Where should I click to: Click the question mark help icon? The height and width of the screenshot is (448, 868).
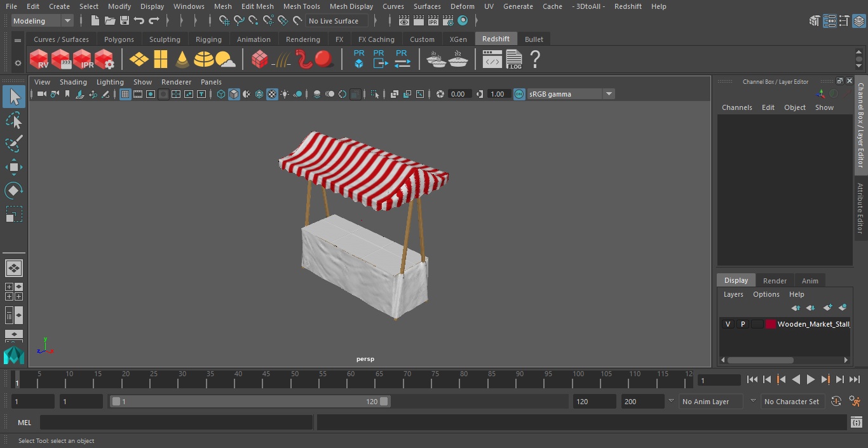tap(535, 60)
